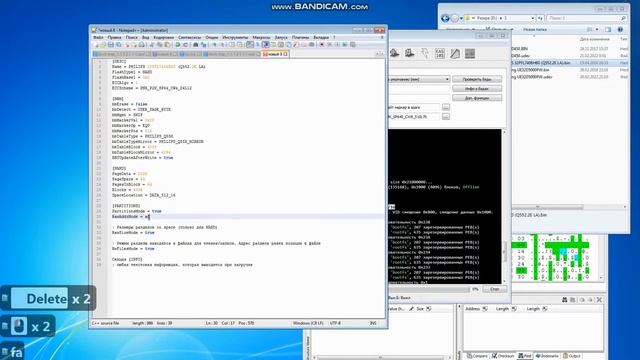The width and height of the screenshot is (640, 360).
Task: Open the Поиск menu in Notepad++
Action: (131, 37)
